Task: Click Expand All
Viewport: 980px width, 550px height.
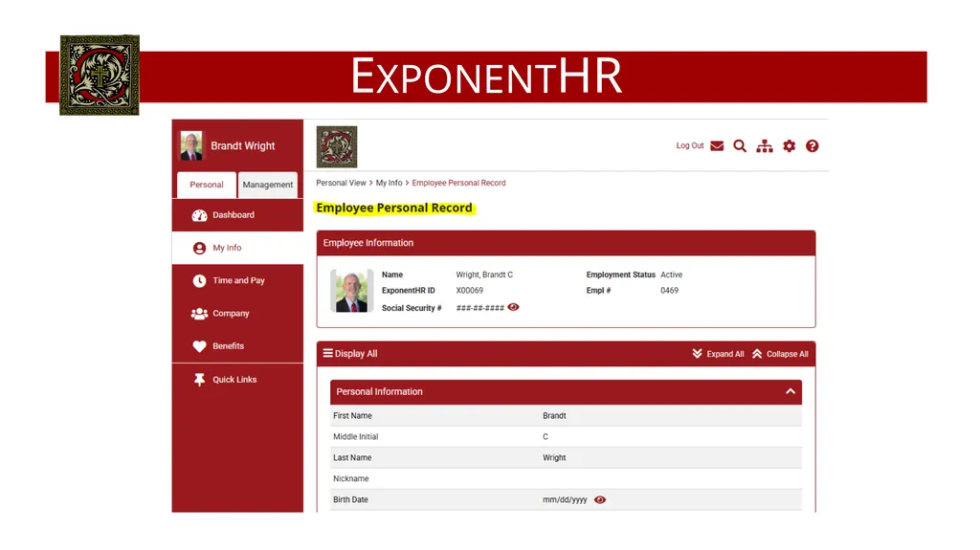Action: tap(718, 354)
